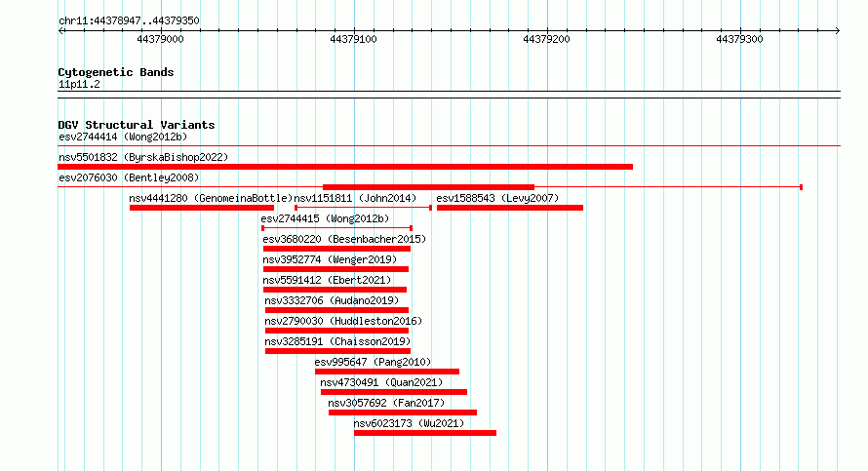This screenshot has height=471, width=868.
Task: Select the red bar under nsv4730491
Action: pos(394,392)
